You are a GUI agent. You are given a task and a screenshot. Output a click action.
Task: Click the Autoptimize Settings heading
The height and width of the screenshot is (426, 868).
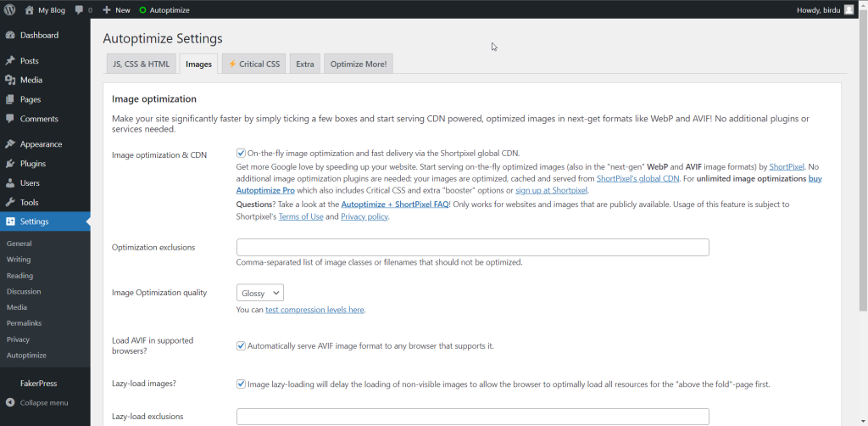[x=163, y=39]
